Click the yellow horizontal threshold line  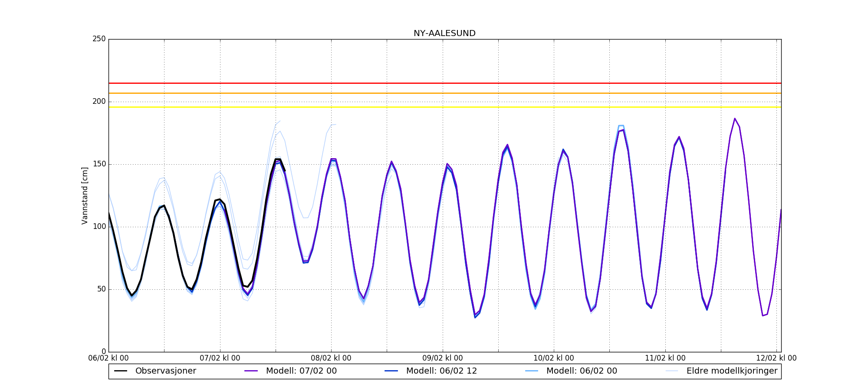[x=444, y=107]
